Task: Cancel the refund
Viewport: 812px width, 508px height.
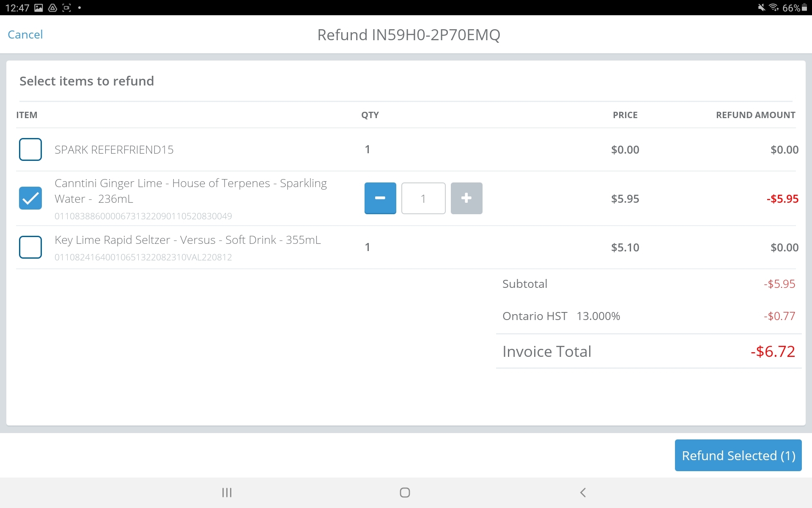Action: click(25, 35)
